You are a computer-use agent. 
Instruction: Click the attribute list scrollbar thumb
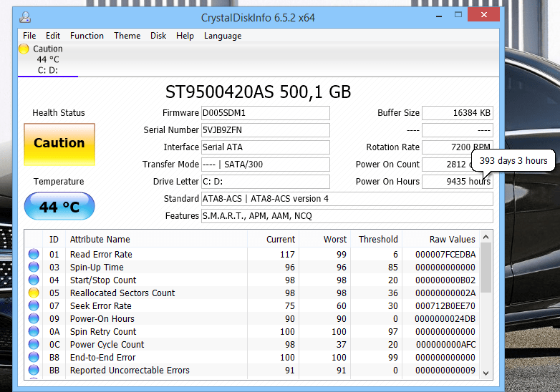486,268
